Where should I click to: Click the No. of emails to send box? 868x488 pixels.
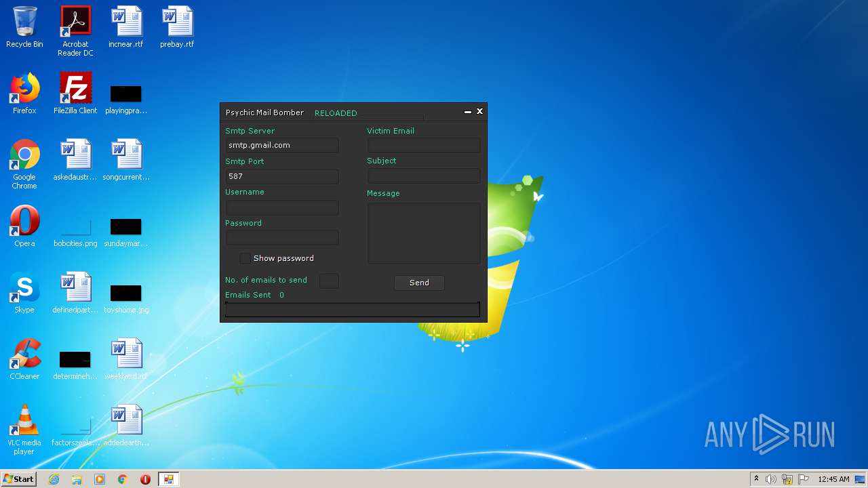click(x=329, y=281)
